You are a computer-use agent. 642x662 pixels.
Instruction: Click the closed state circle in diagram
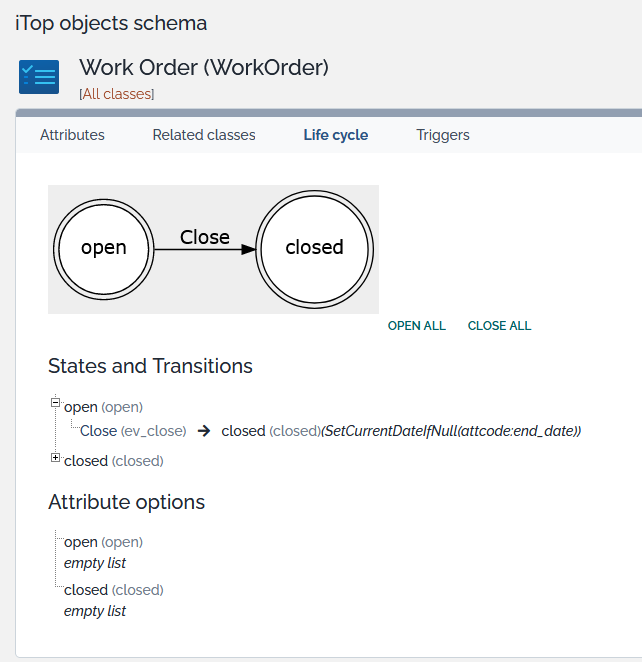tap(314, 248)
